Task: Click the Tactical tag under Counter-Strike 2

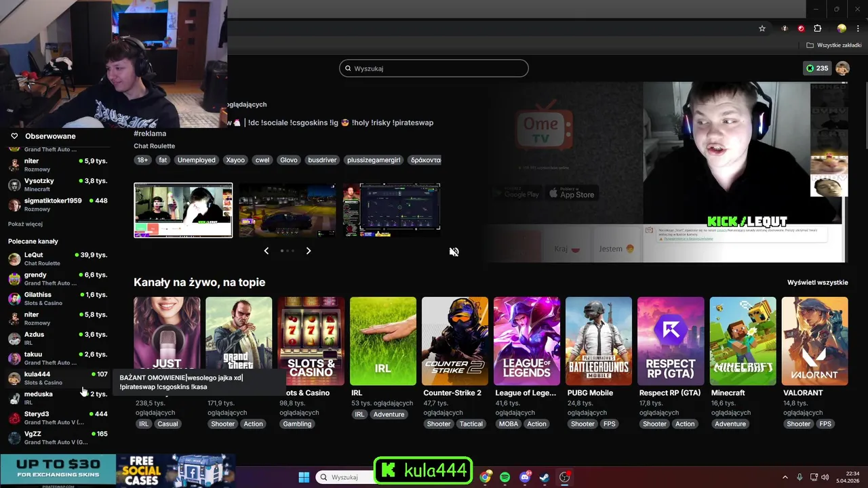Action: pyautogui.click(x=471, y=424)
